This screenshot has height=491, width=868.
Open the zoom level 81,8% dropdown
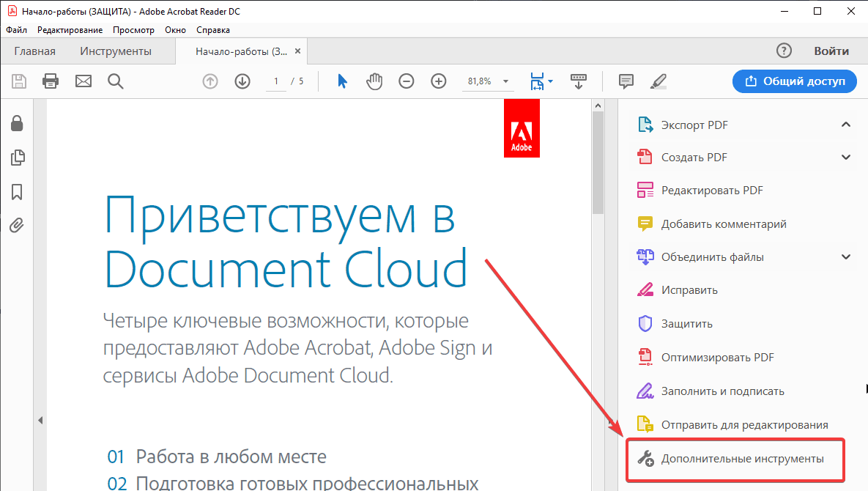(x=505, y=81)
